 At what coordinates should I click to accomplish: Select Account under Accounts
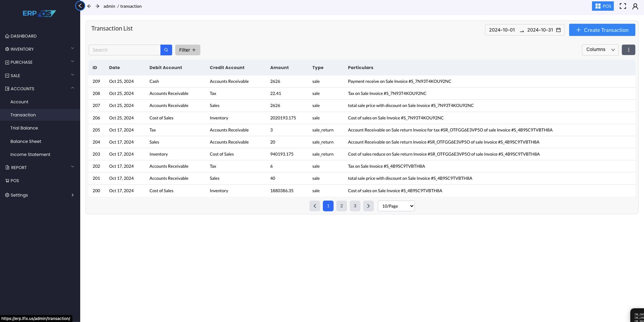pos(19,102)
